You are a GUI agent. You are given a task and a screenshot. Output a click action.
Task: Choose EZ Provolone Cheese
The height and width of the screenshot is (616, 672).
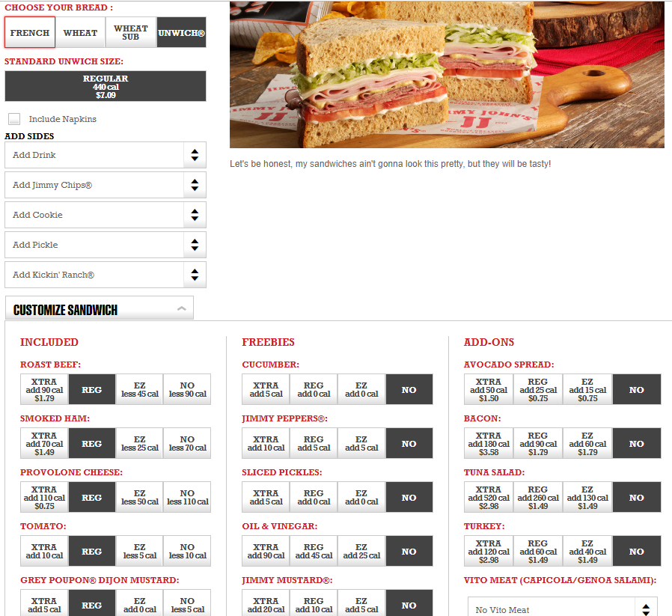click(140, 497)
